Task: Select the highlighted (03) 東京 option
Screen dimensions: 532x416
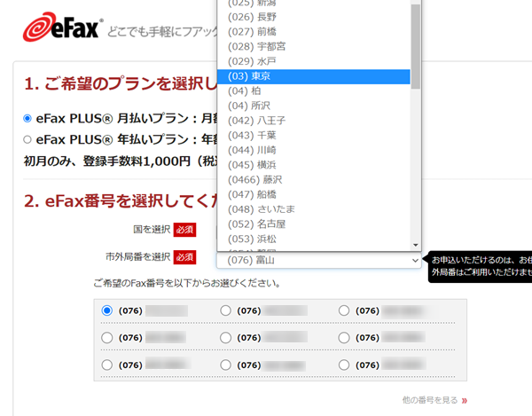Action: point(314,76)
